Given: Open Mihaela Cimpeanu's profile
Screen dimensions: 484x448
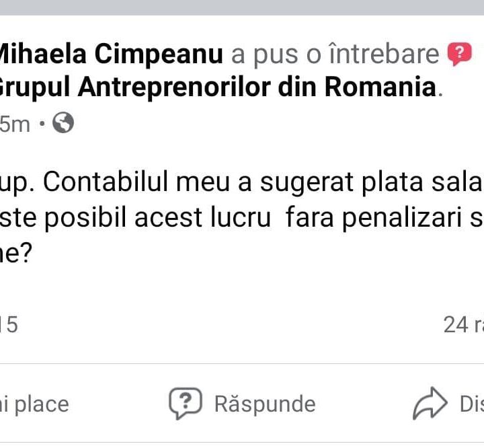Looking at the screenshot, I should tap(111, 54).
